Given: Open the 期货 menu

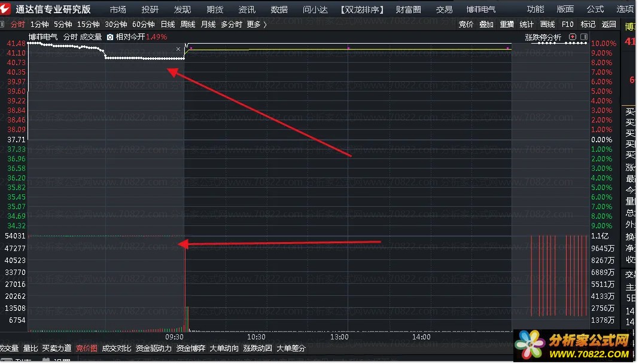Looking at the screenshot, I should click(215, 10).
